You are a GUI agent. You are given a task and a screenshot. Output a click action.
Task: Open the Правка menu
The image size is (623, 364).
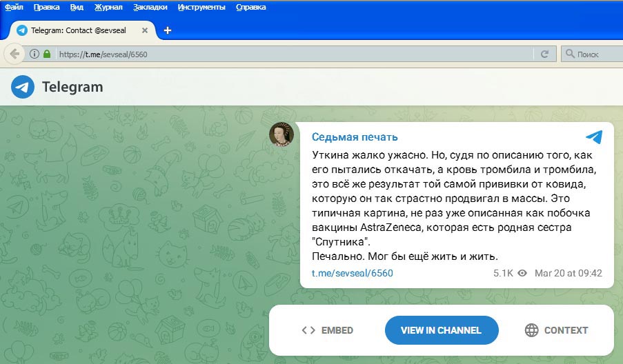coord(46,7)
